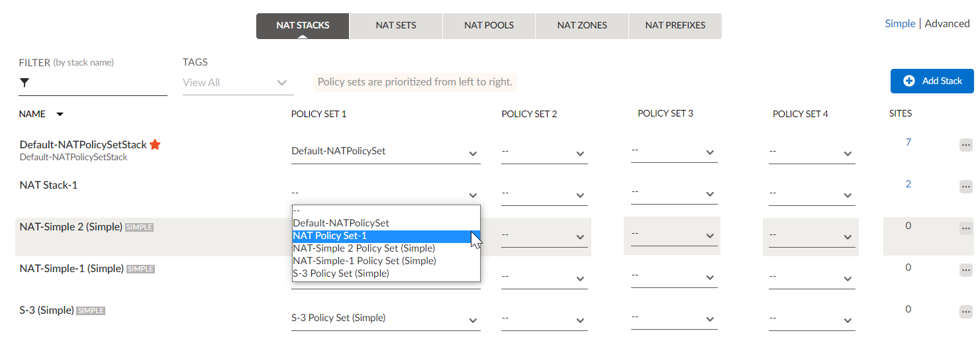Click the orange default star icon
The width and height of the screenshot is (980, 337).
tap(155, 144)
